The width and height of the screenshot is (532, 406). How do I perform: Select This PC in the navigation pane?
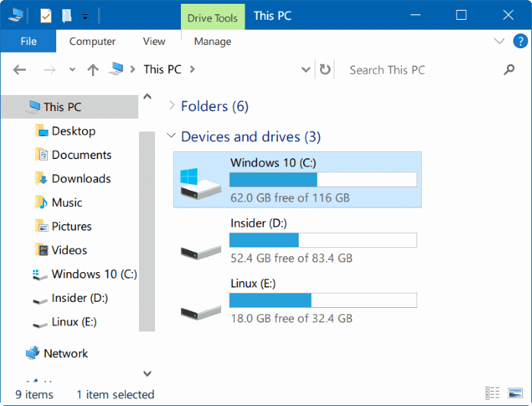tap(70, 107)
